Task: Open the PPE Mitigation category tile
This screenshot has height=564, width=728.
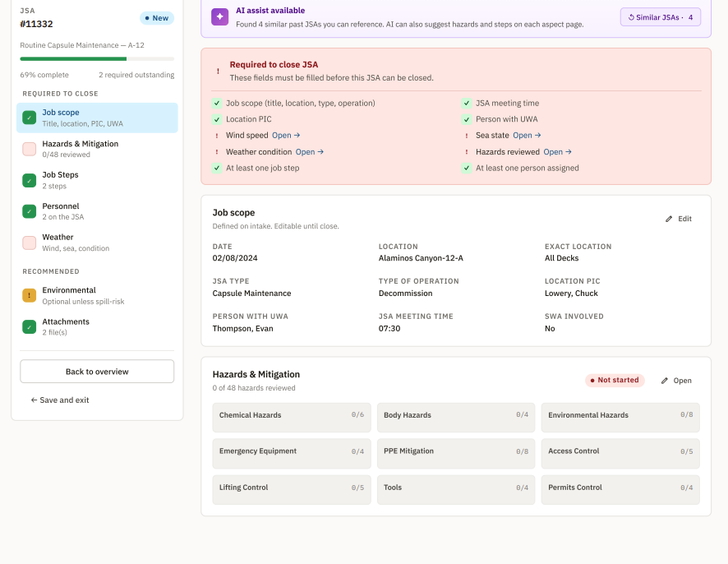Action: (x=456, y=454)
